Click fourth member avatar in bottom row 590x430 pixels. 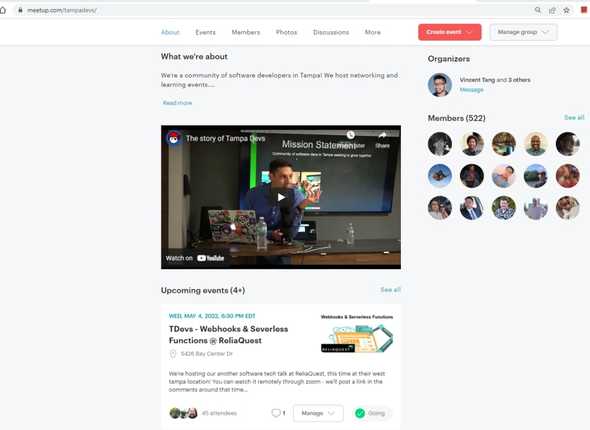[535, 208]
